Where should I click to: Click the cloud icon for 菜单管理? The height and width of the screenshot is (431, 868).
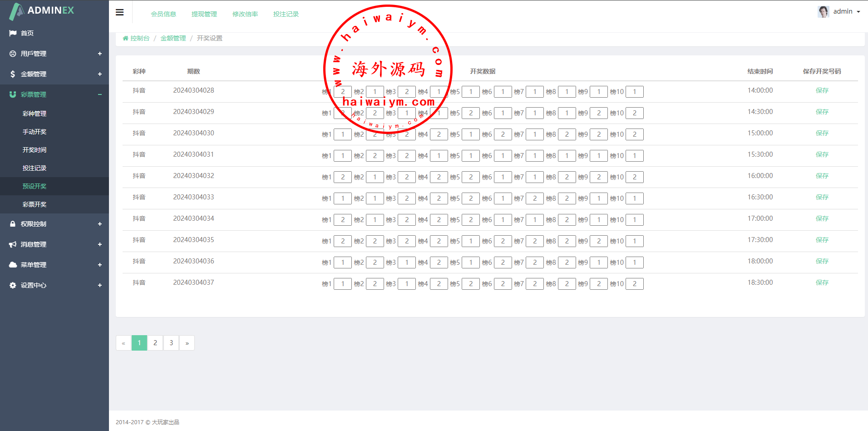13,265
